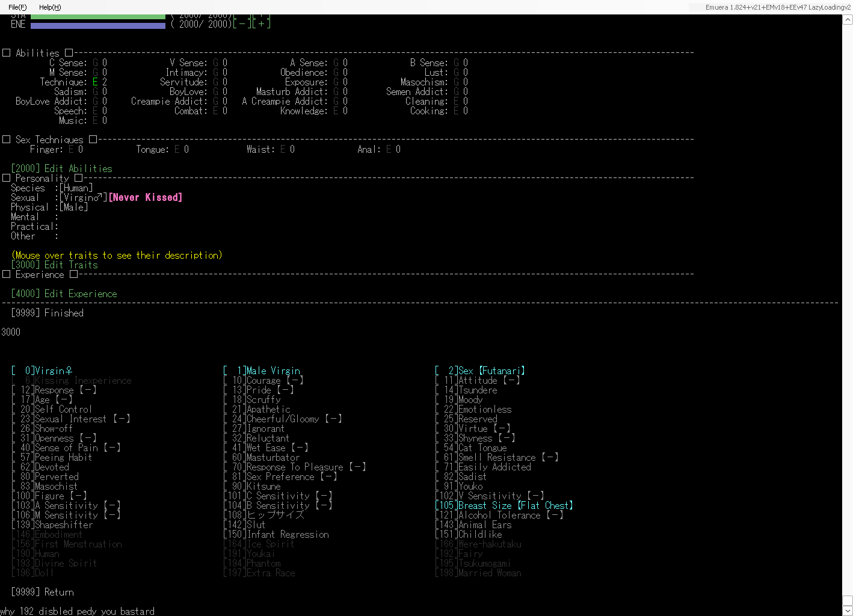
Task: Select [105] Breast Size [Flat Chest] trait
Action: [x=503, y=505]
